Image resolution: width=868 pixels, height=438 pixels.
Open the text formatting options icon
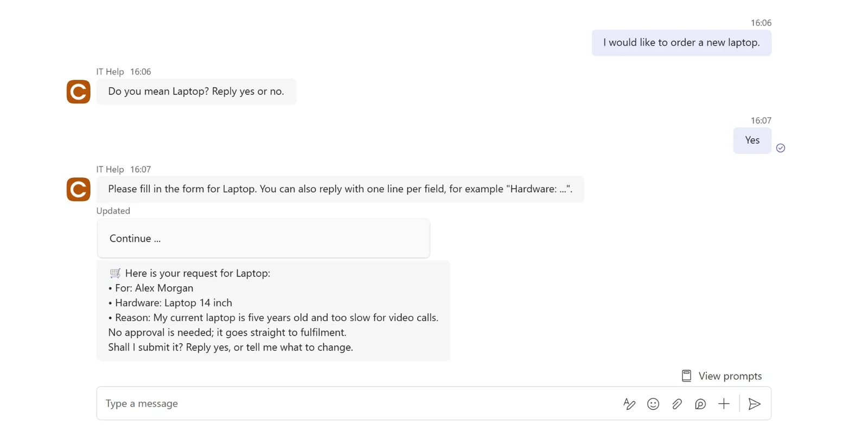pos(629,404)
